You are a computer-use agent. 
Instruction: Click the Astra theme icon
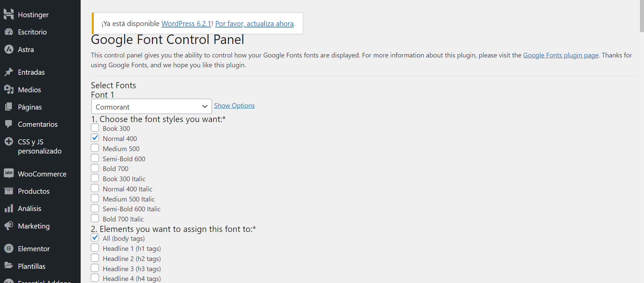(9, 49)
